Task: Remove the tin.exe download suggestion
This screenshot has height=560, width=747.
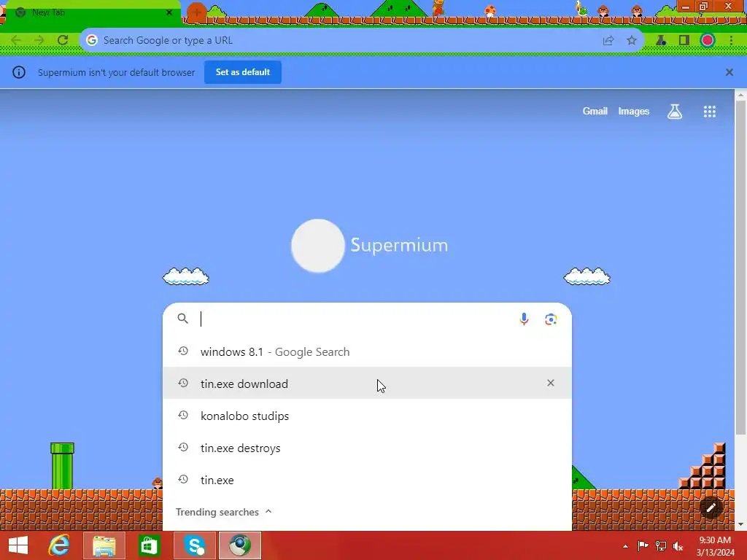Action: [551, 383]
